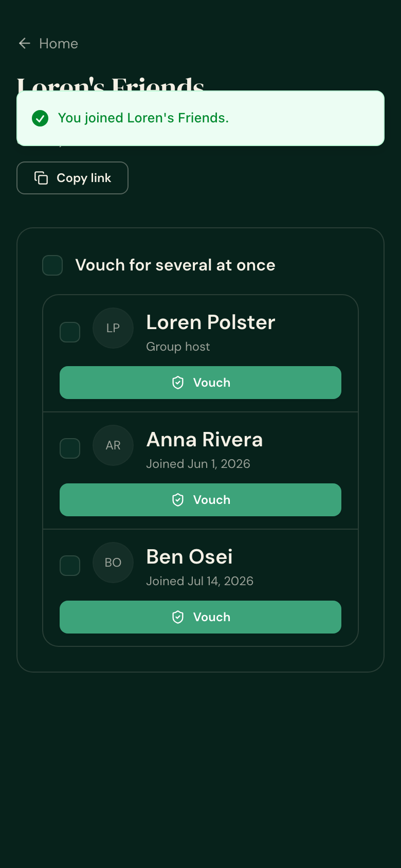This screenshot has height=868, width=401.
Task: Click the Anna Rivera member name
Action: (x=205, y=440)
